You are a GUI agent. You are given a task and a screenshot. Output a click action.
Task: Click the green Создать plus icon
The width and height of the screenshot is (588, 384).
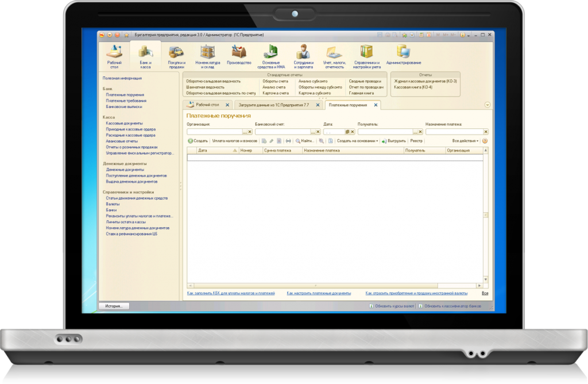click(x=190, y=141)
